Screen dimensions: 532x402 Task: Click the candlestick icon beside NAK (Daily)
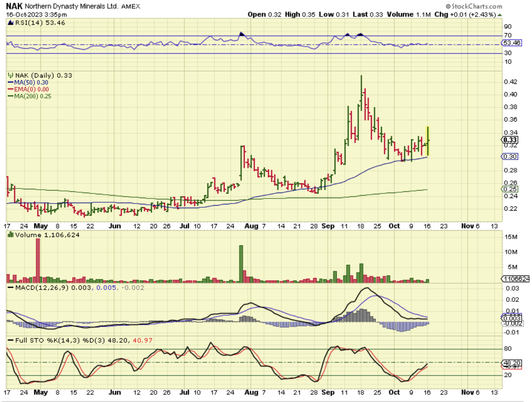tap(10, 75)
